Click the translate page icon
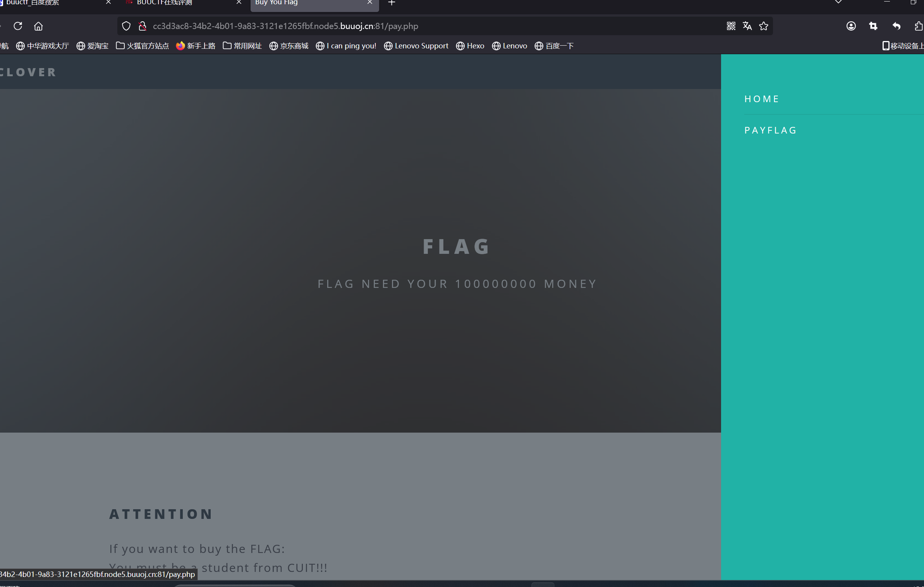This screenshot has height=587, width=924. point(747,26)
